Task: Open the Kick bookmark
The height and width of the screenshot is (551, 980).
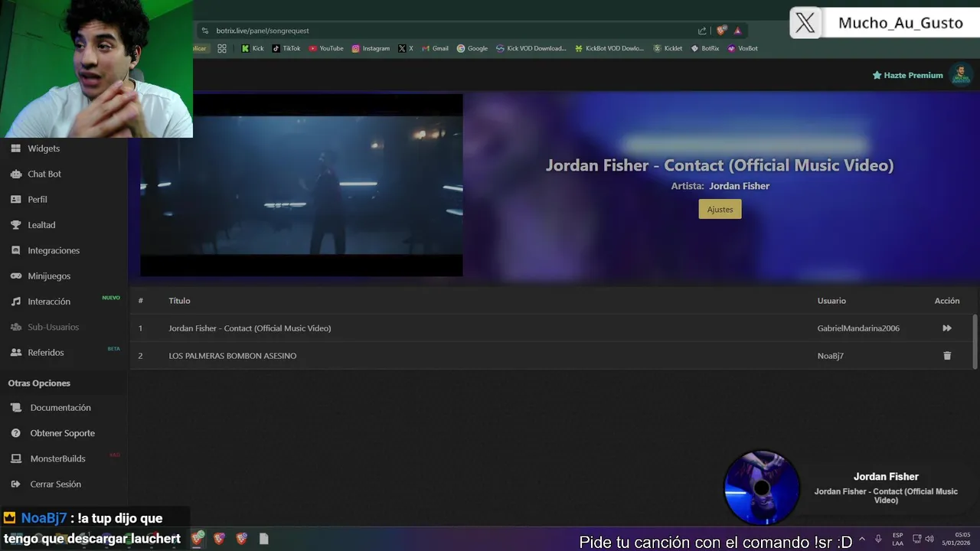Action: pyautogui.click(x=252, y=48)
